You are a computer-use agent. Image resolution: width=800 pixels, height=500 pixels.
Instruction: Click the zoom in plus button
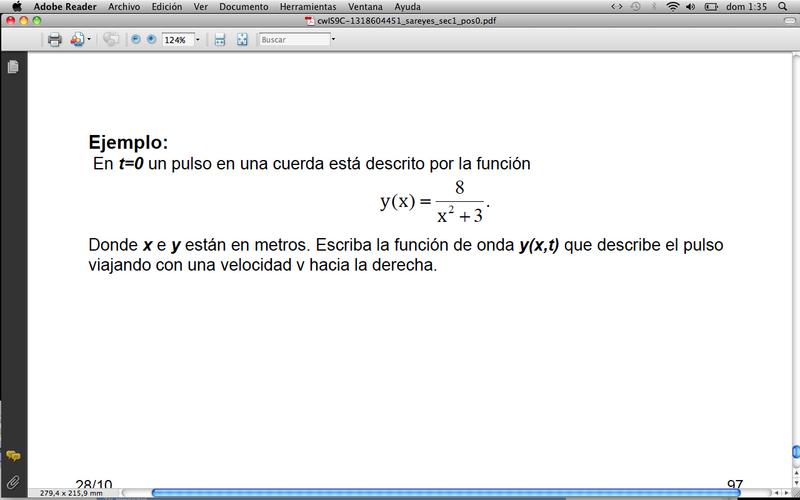point(151,40)
